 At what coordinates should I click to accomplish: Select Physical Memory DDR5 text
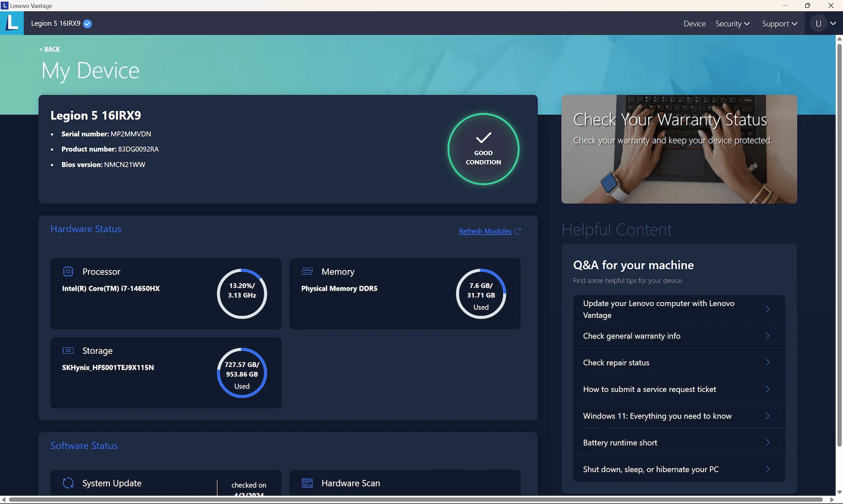click(x=339, y=288)
